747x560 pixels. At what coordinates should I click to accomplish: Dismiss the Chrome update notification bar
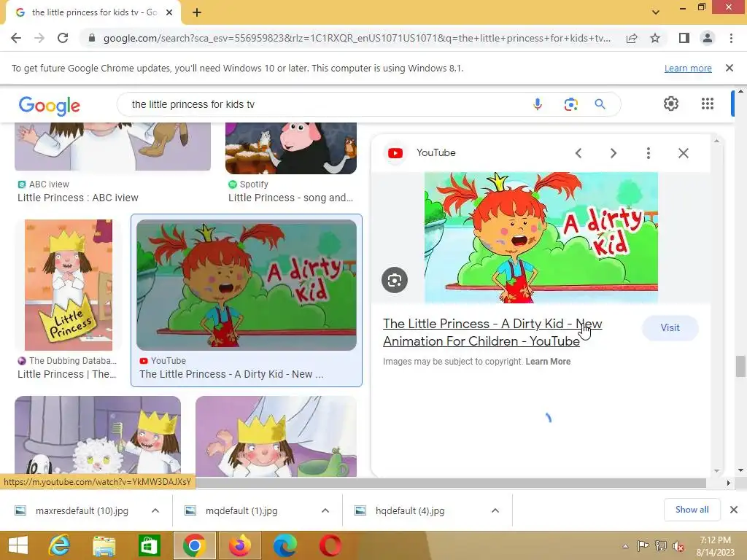(729, 68)
